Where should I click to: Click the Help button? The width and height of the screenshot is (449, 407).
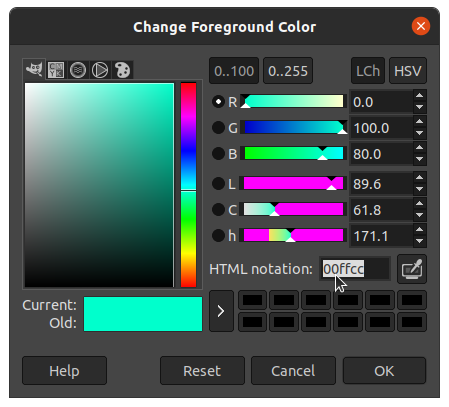point(64,370)
